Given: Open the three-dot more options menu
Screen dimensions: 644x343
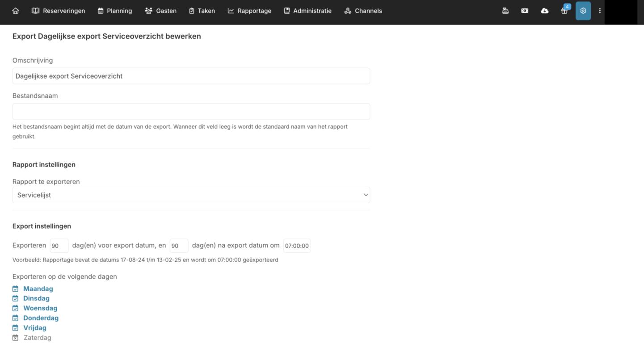Looking at the screenshot, I should pos(600,11).
